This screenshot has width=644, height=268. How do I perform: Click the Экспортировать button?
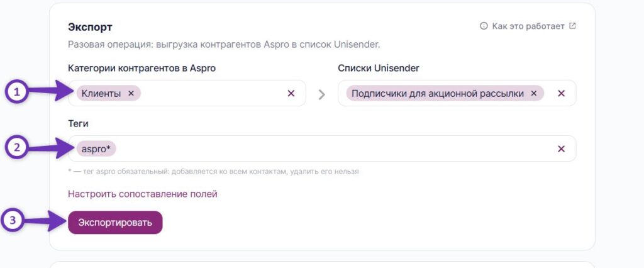(115, 222)
